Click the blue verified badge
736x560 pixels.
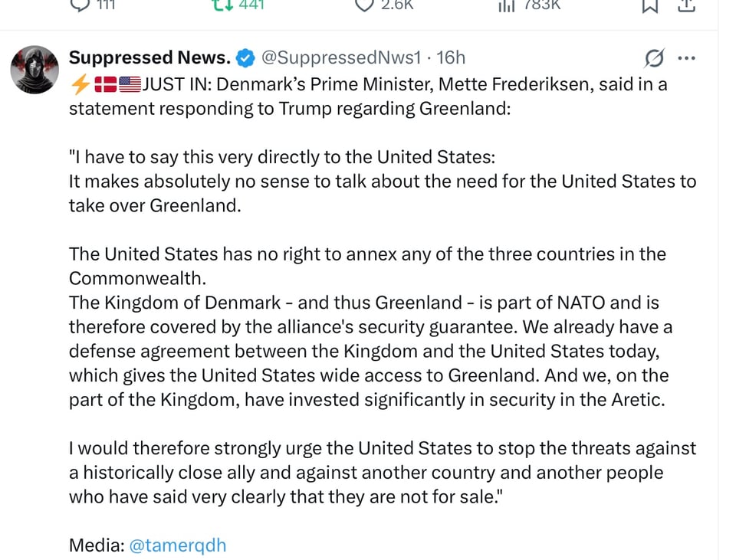click(245, 57)
